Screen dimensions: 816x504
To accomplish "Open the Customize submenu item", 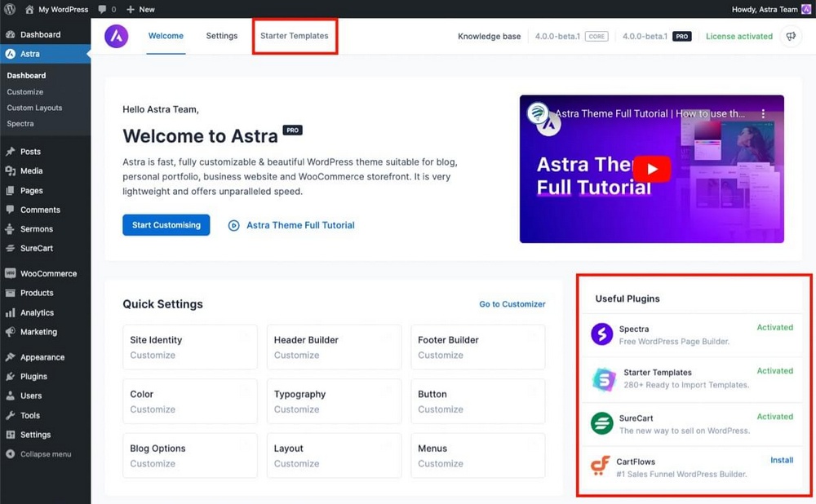I will coord(25,91).
